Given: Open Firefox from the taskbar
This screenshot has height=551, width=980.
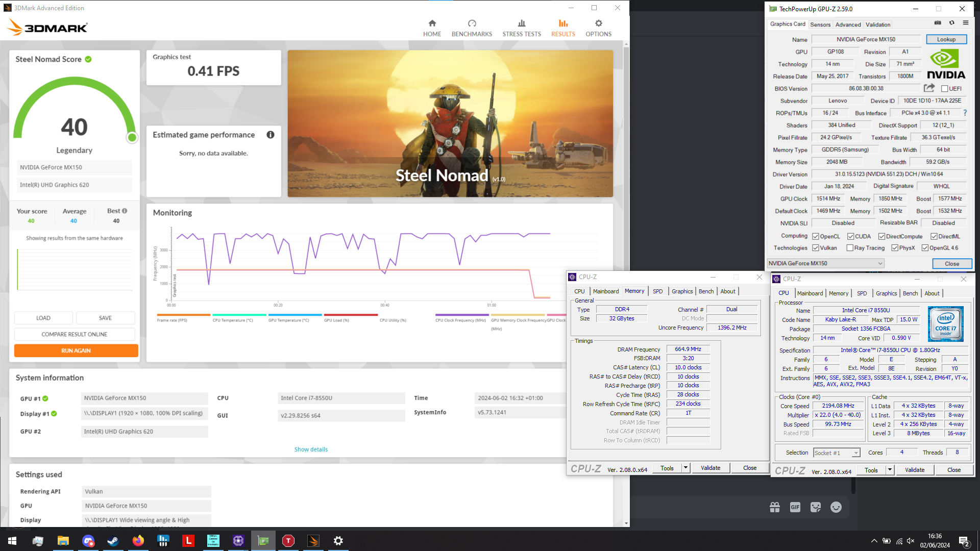Looking at the screenshot, I should [138, 541].
